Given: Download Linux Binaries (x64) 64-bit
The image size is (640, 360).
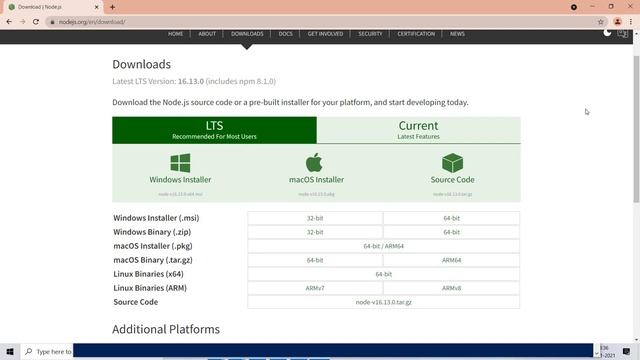Looking at the screenshot, I should coord(383,274).
